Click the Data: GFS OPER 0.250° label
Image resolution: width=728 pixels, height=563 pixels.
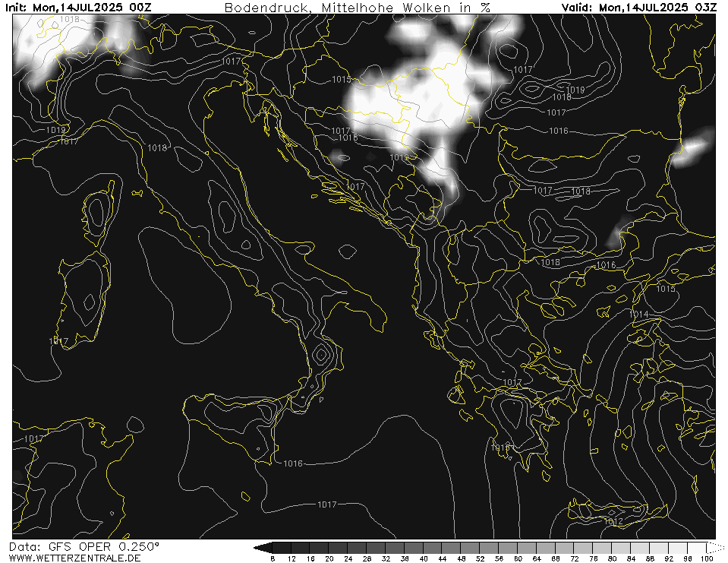pyautogui.click(x=84, y=546)
